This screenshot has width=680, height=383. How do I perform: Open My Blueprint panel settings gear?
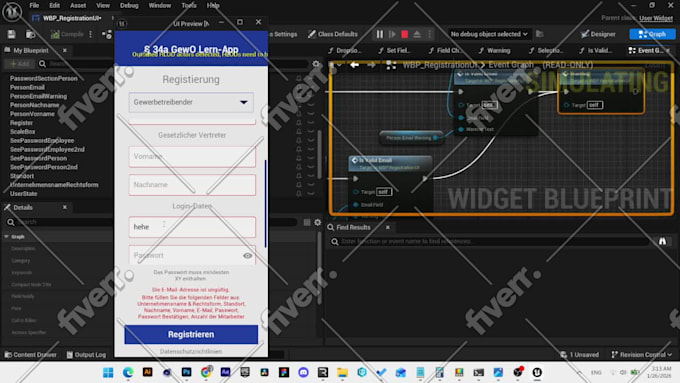tap(316, 64)
